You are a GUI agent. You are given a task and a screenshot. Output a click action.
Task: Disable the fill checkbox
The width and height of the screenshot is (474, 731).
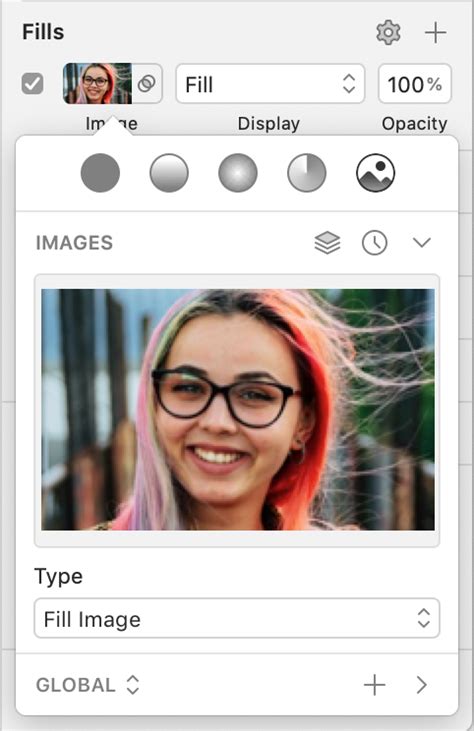coord(33,84)
